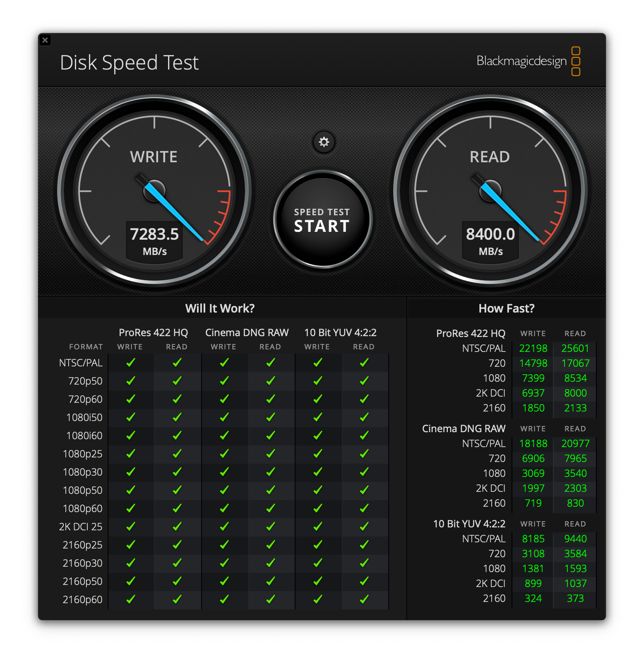
Task: Click the Disk Speed Test title
Action: coord(130,63)
